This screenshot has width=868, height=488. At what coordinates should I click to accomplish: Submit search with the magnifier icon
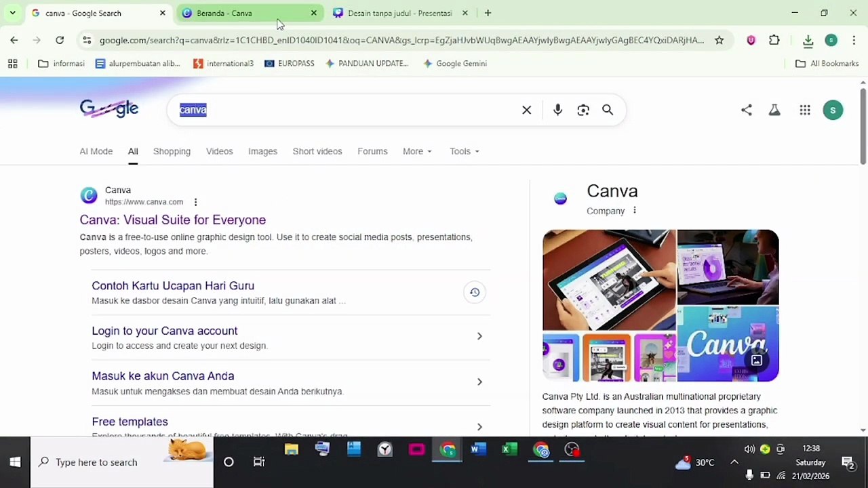point(608,110)
